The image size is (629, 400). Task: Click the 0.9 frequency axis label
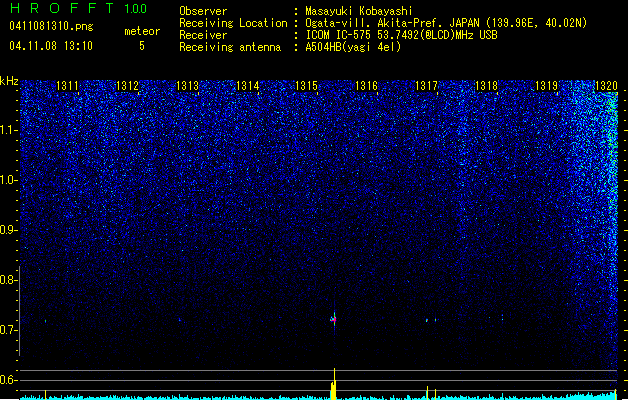[x=8, y=230]
